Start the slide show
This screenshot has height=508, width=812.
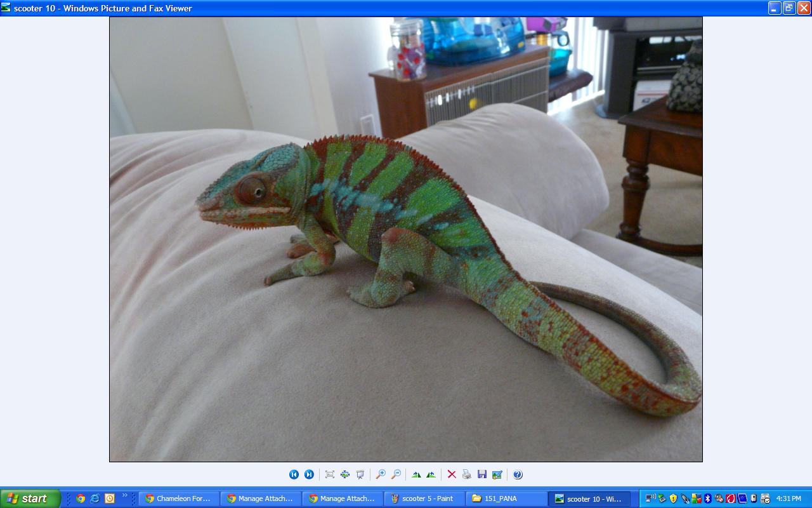pyautogui.click(x=360, y=474)
